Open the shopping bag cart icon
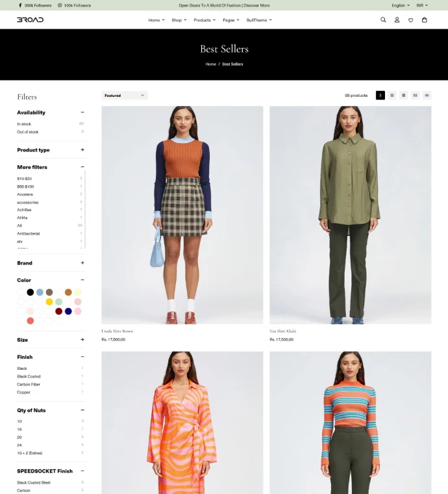 [x=425, y=20]
